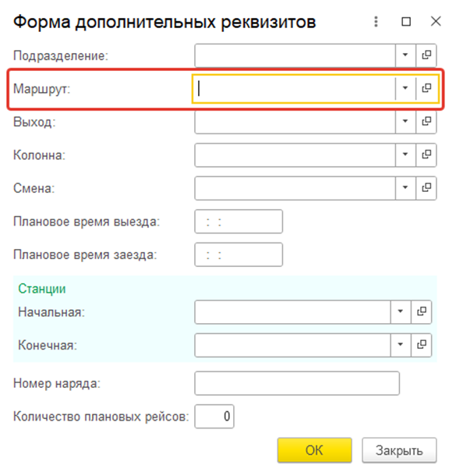
Task: Click the open icon for Начальная station
Action: click(x=422, y=312)
